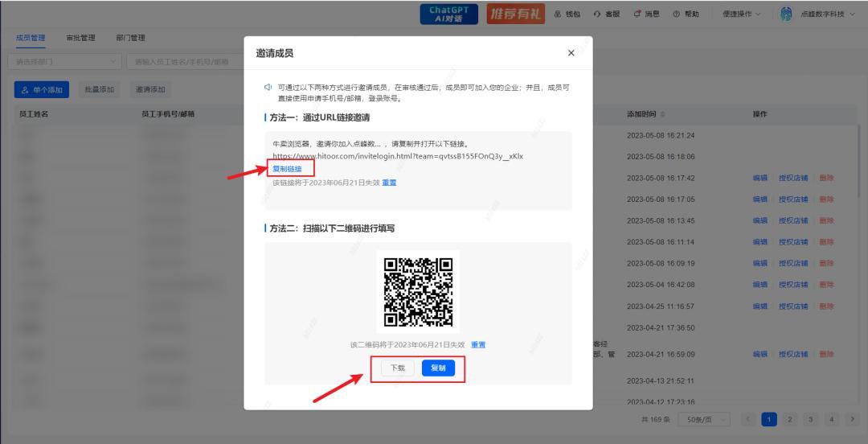Click the invitation QR code image
The image size is (868, 444).
(418, 291)
